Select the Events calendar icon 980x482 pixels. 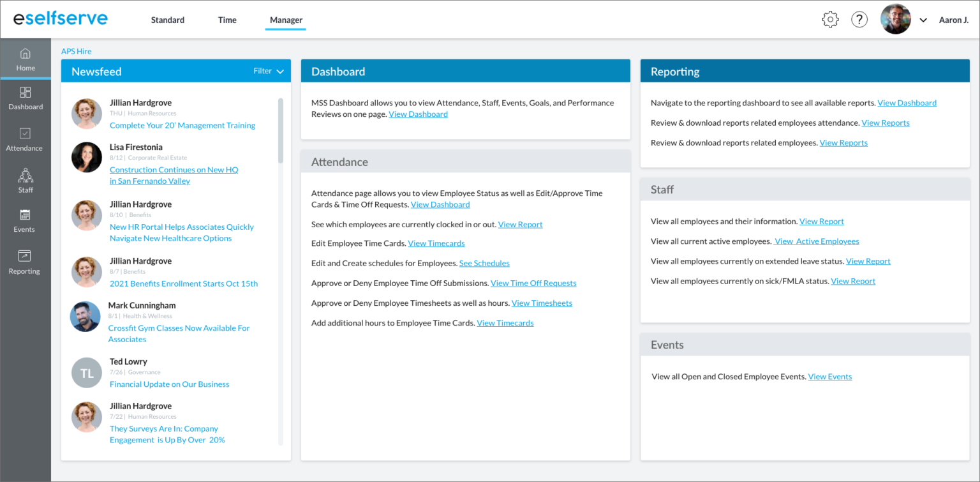pos(25,215)
